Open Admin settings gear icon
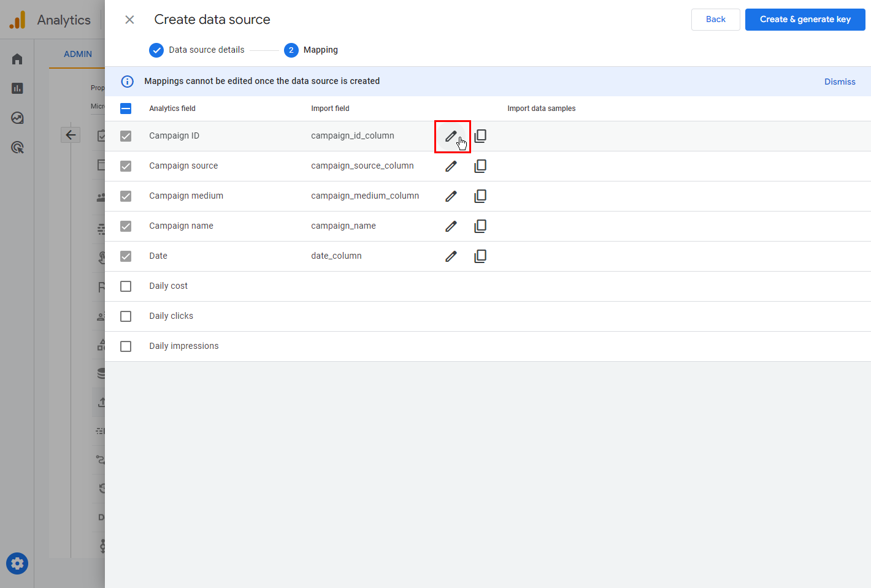The image size is (871, 588). point(17,563)
